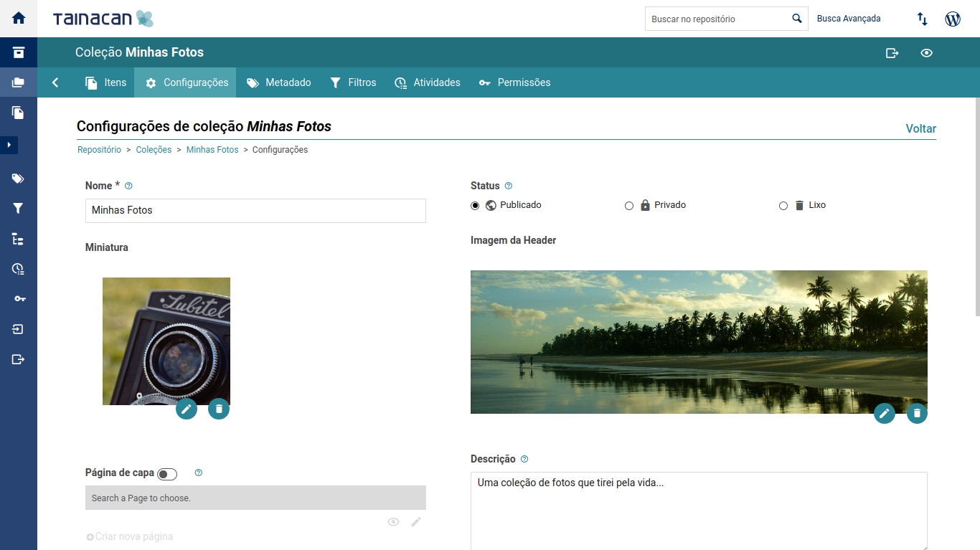The height and width of the screenshot is (550, 980).
Task: Open exporters icon in sidebar
Action: [19, 359]
